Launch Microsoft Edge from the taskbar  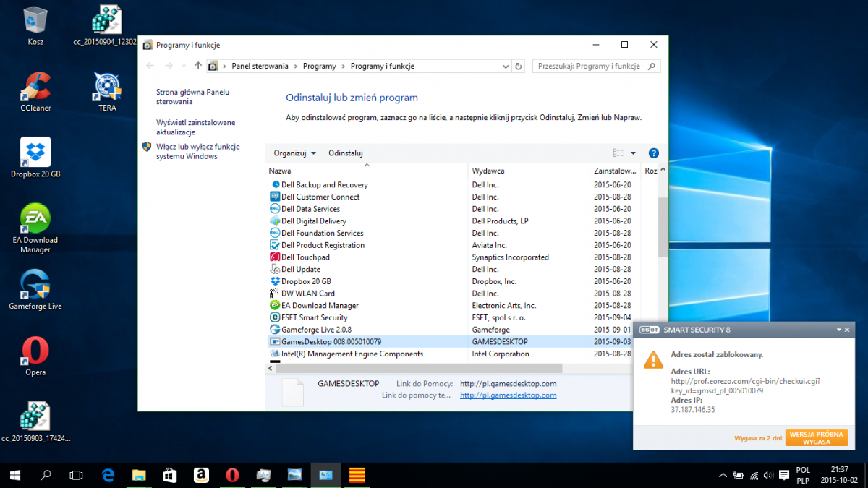109,475
